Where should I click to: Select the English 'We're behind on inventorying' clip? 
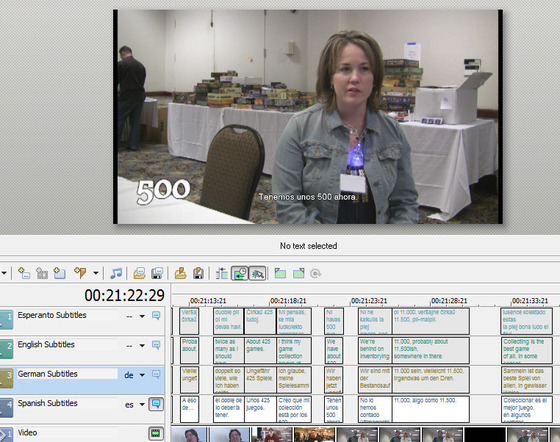point(375,350)
